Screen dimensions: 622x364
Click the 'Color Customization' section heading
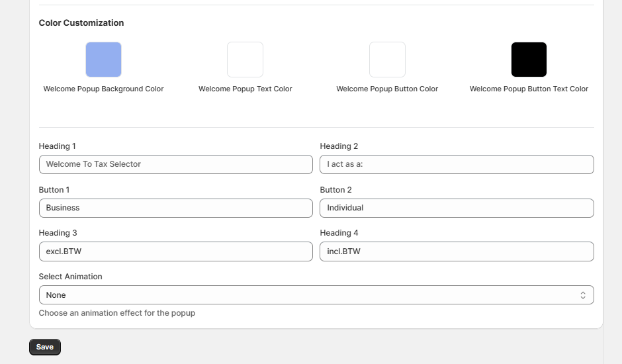coord(81,23)
